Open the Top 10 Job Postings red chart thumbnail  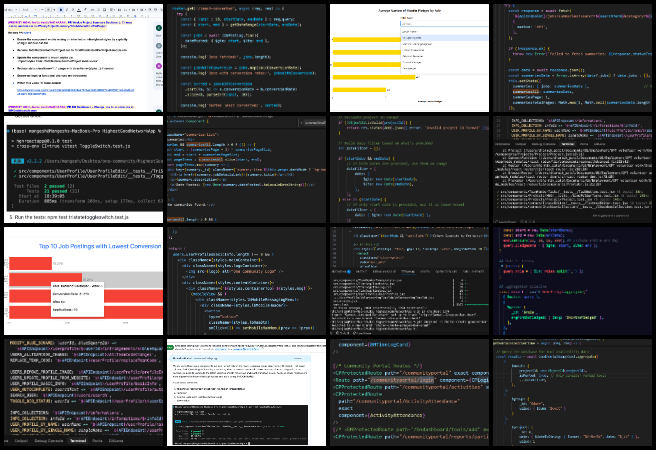pyautogui.click(x=83, y=281)
